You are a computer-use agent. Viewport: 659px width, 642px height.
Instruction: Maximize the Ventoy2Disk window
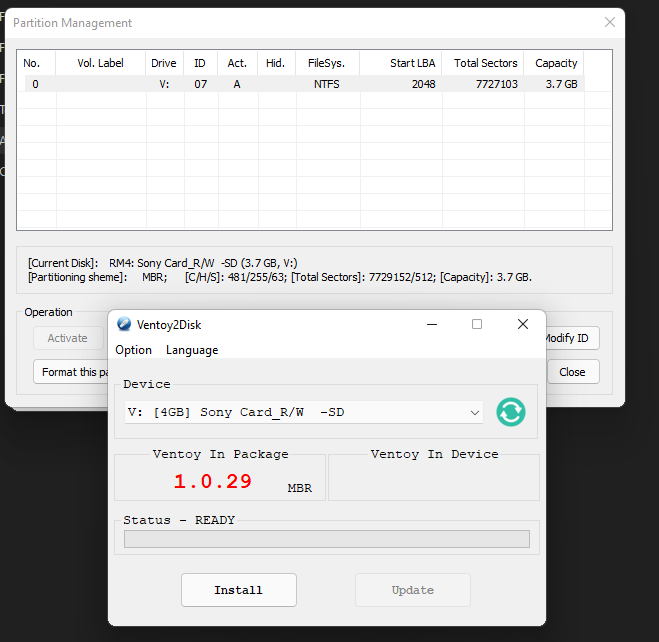pyautogui.click(x=477, y=324)
